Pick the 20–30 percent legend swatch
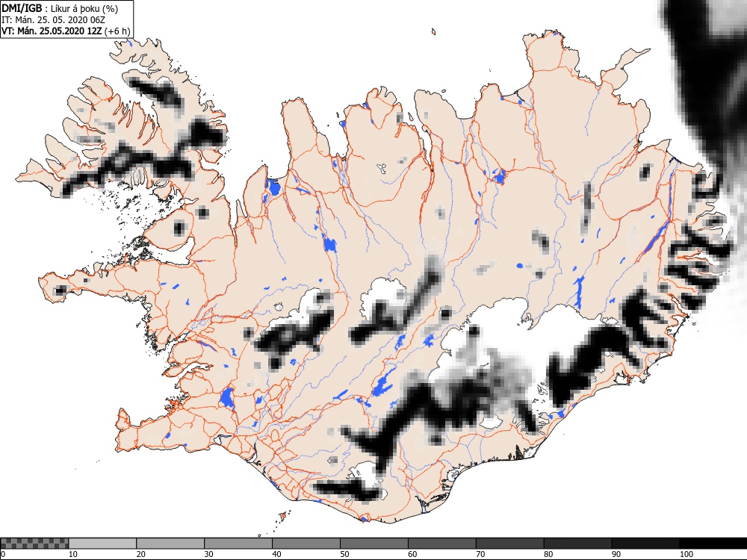The image size is (747, 560). (170, 544)
